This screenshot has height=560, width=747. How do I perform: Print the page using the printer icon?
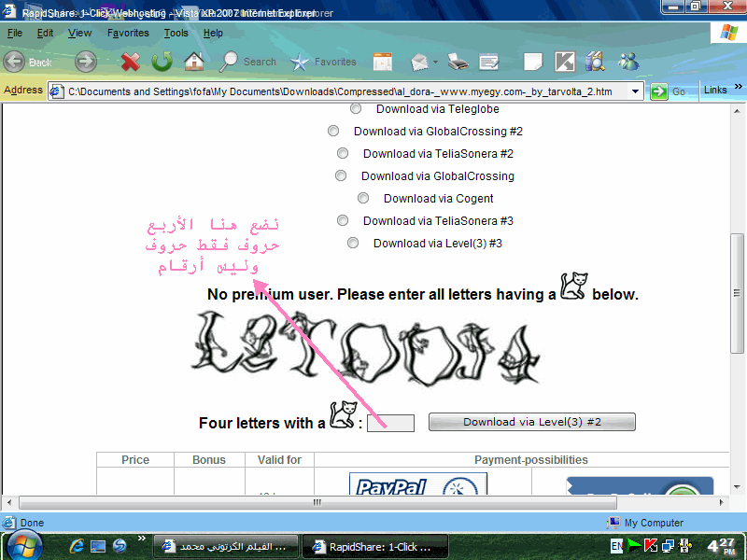(458, 62)
